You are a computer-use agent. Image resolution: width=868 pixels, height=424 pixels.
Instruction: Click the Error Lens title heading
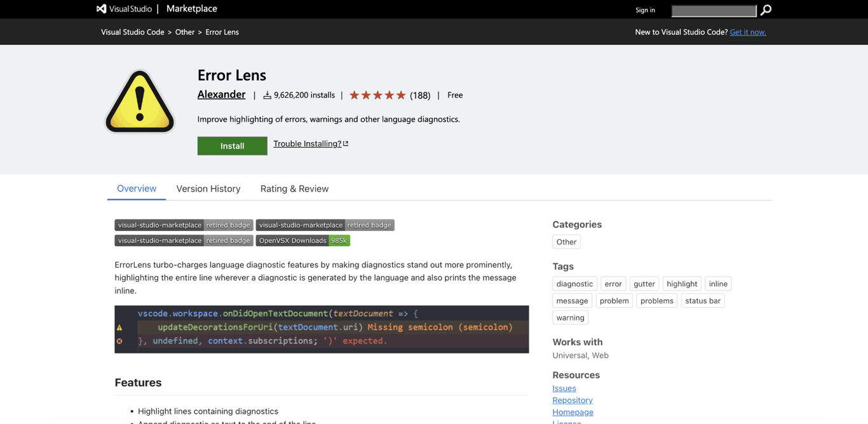pyautogui.click(x=231, y=75)
